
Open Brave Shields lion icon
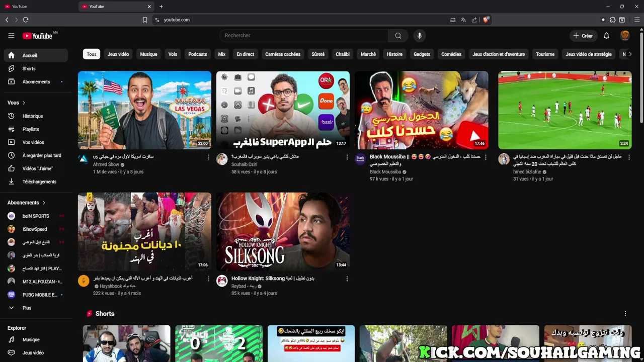[486, 20]
